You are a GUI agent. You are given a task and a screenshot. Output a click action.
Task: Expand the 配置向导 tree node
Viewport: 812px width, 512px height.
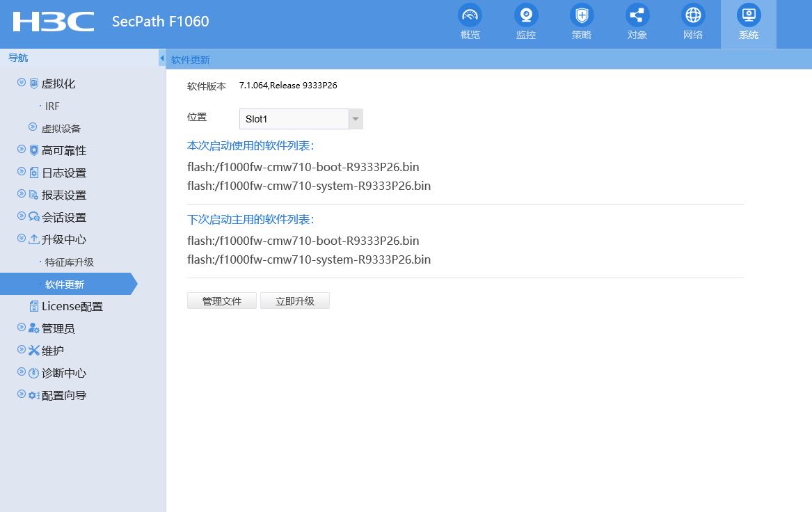coord(22,394)
